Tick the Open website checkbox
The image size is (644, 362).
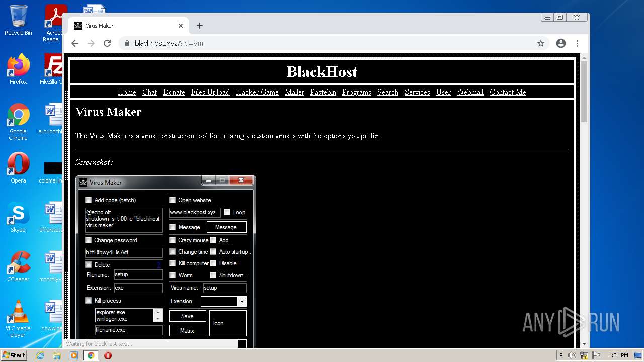tap(172, 200)
